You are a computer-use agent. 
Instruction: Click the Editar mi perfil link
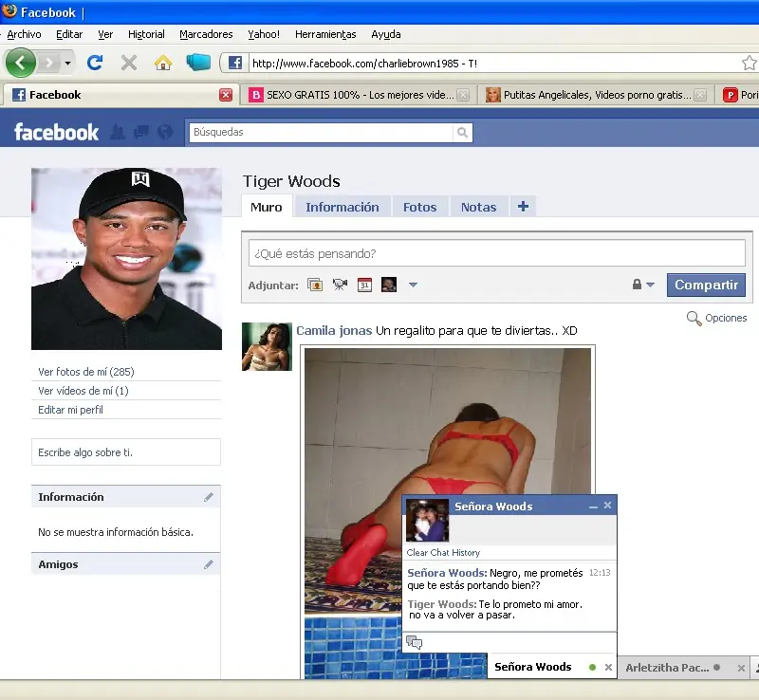(70, 410)
